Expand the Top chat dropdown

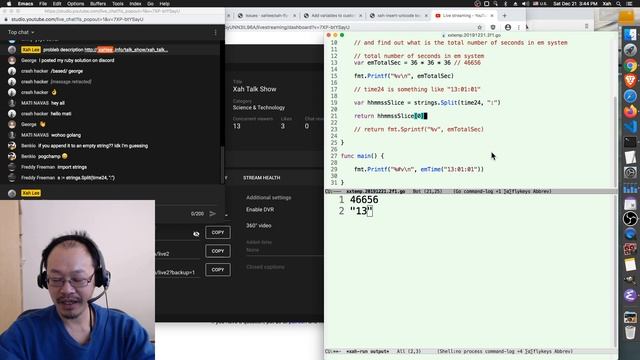click(x=21, y=32)
